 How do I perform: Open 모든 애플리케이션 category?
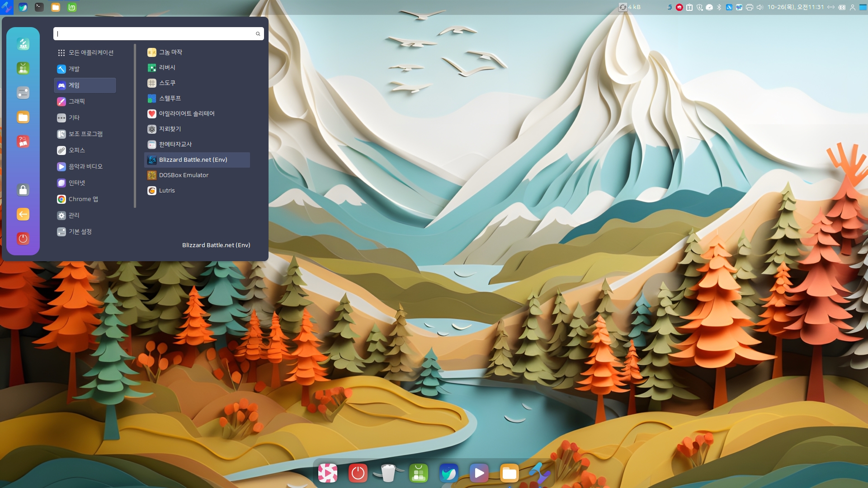[90, 53]
